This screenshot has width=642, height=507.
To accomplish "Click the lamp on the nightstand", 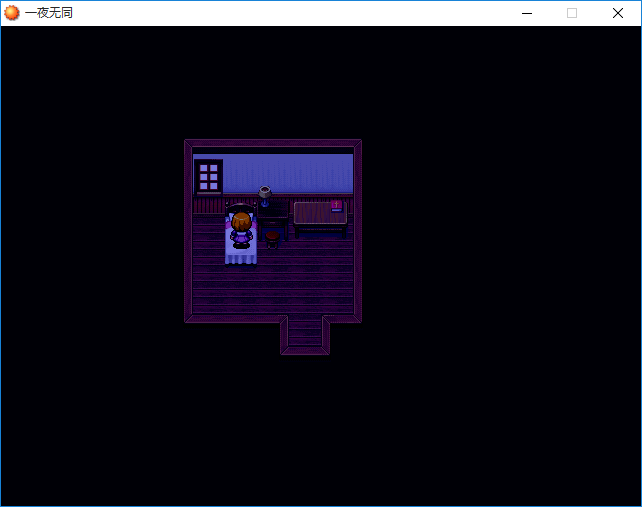I will (x=265, y=196).
